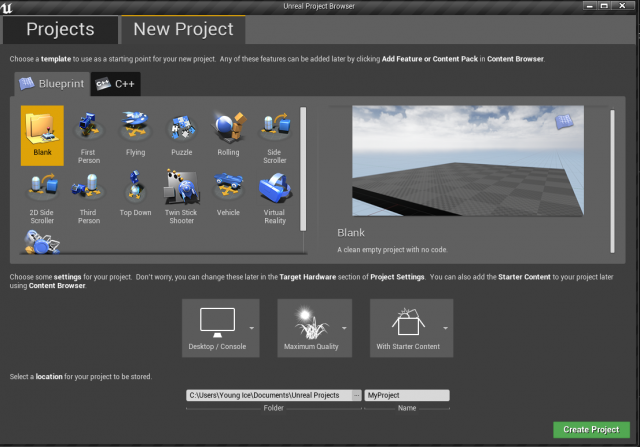Pick the Puzzle template
The image size is (640, 447).
coord(181,133)
